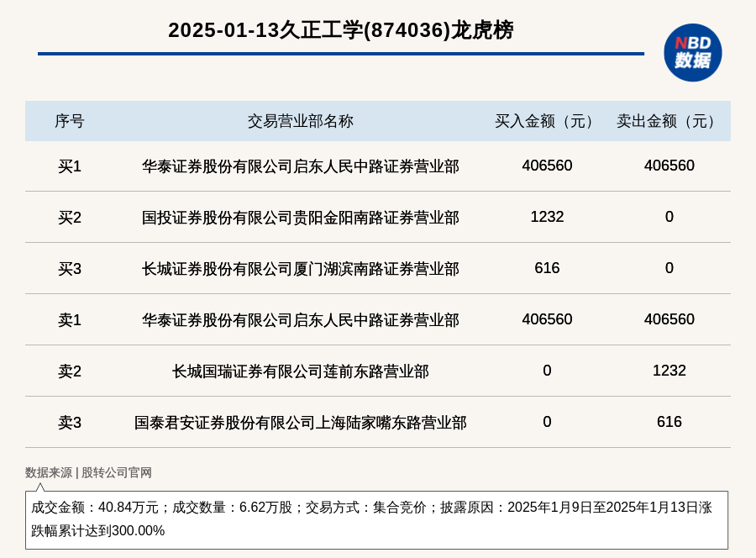Click sell amount 0 in 买2 row
Screen dimensions: 756x558
pos(669,217)
